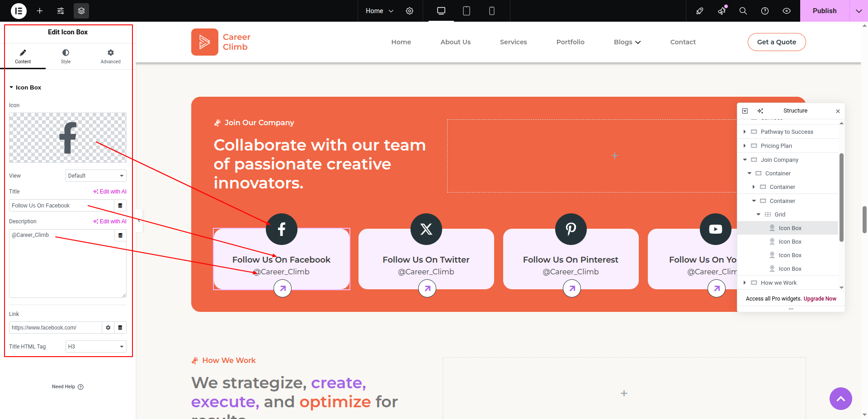The image size is (868, 419).
Task: Open the Title HTML Tag dropdown
Action: pyautogui.click(x=96, y=347)
